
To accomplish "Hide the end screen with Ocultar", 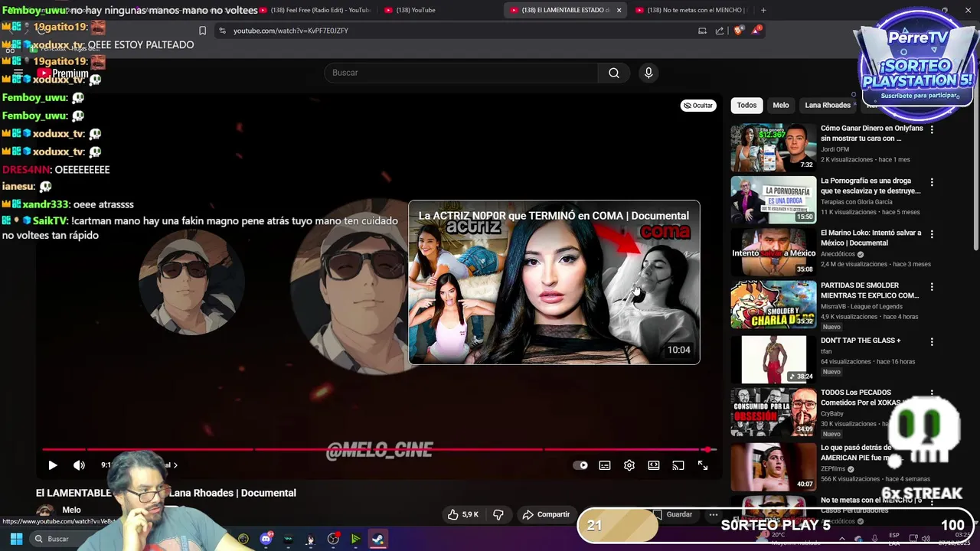I will (x=698, y=106).
